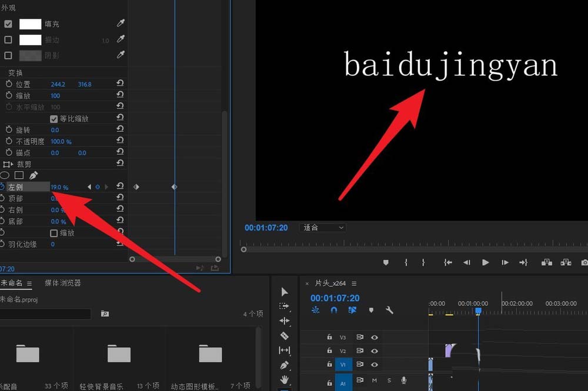
Task: Select the Razor tool
Action: (284, 336)
